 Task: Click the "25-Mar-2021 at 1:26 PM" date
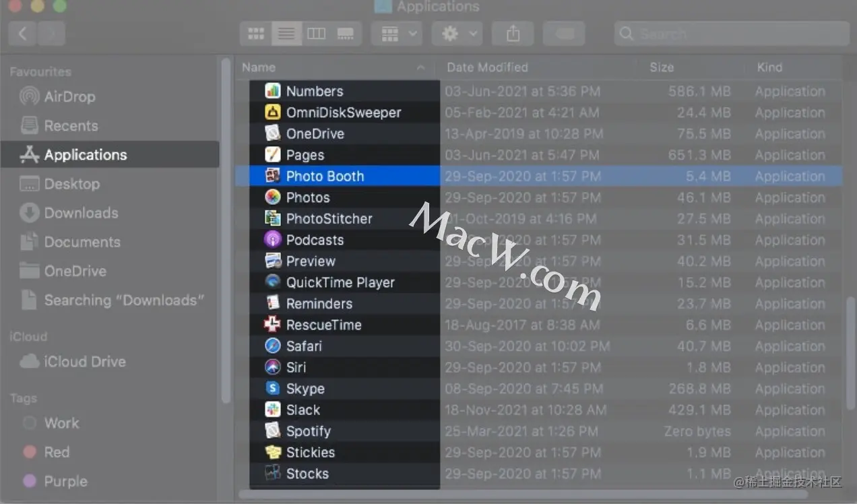coord(521,431)
